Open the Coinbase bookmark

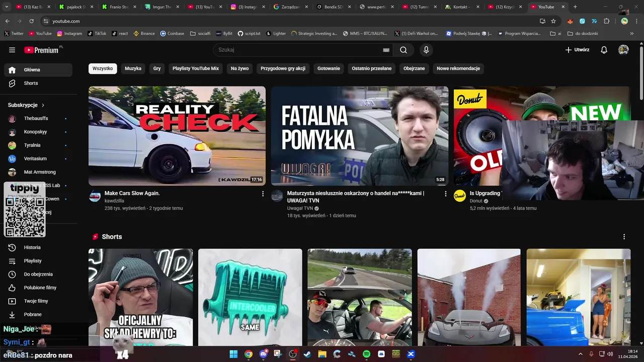172,34
